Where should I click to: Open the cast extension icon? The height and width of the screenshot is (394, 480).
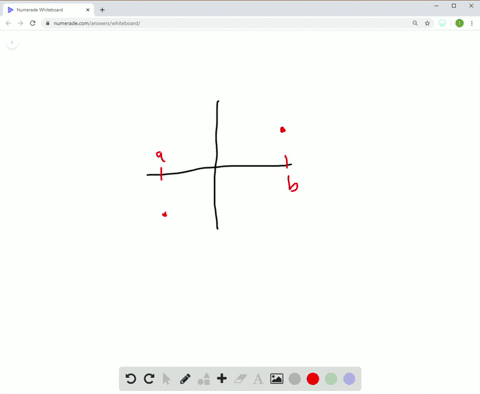[x=442, y=23]
